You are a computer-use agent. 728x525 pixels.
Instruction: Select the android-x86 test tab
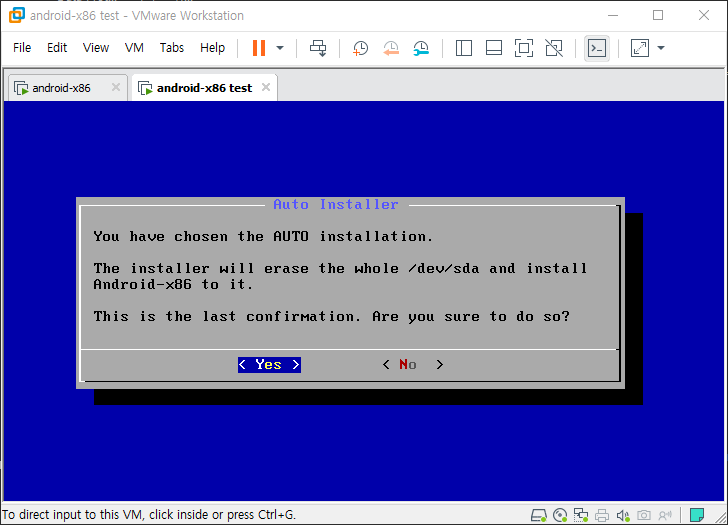(204, 88)
